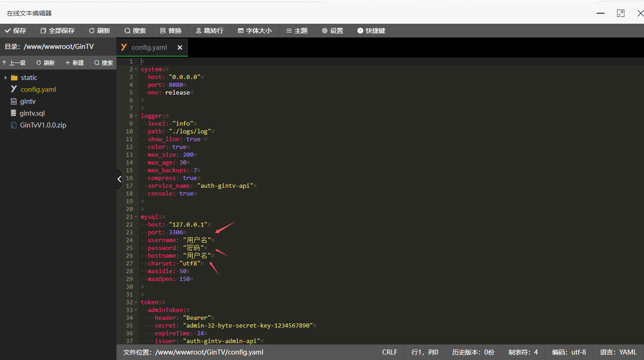Expand the static folder arrow
Image resolution: width=644 pixels, height=360 pixels.
pyautogui.click(x=5, y=78)
